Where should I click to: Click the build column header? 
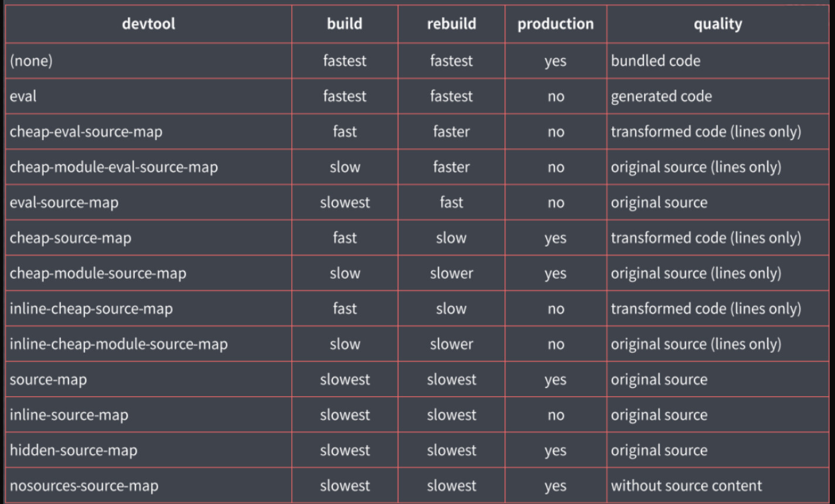345,24
